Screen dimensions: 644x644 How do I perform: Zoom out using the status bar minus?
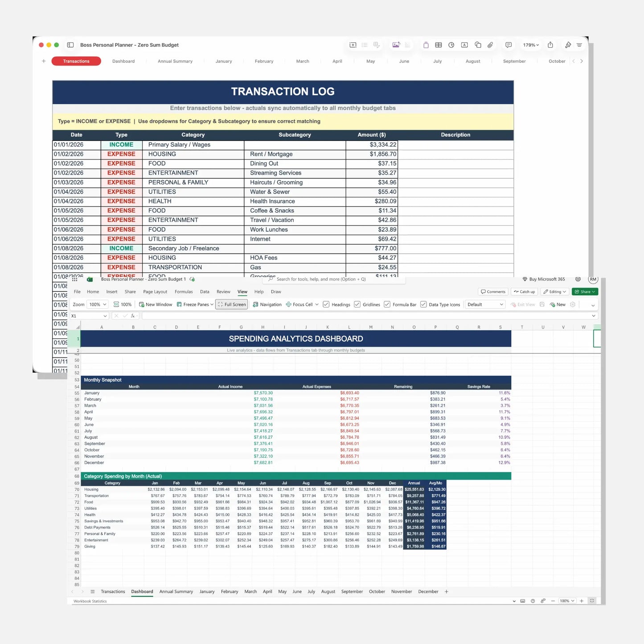point(553,601)
